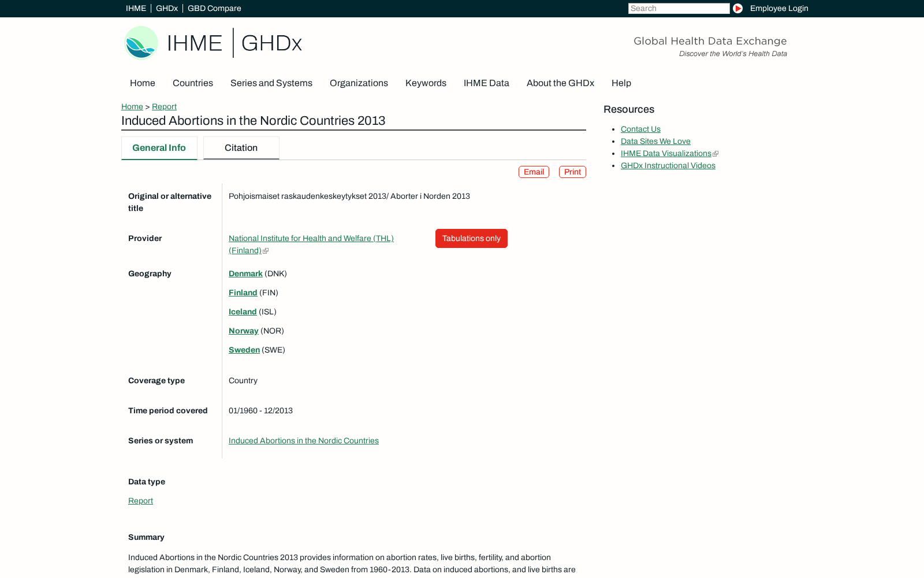Click the Global Health Data Exchange tagline heading

click(x=710, y=41)
